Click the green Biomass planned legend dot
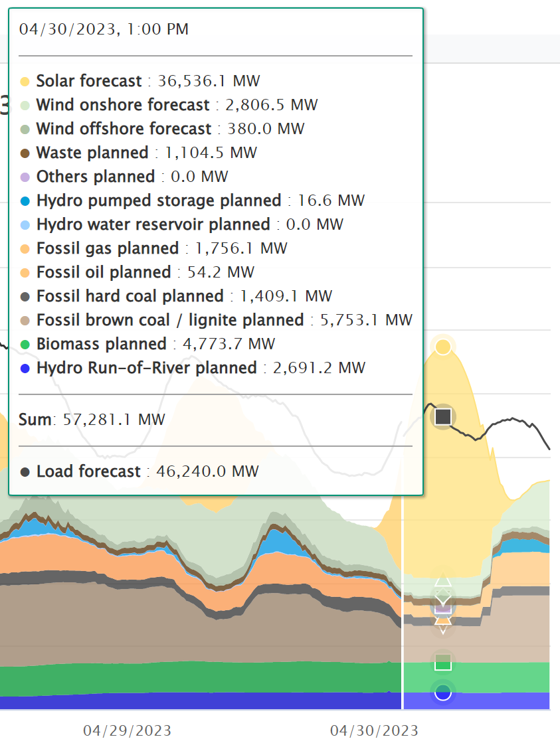 pos(25,345)
